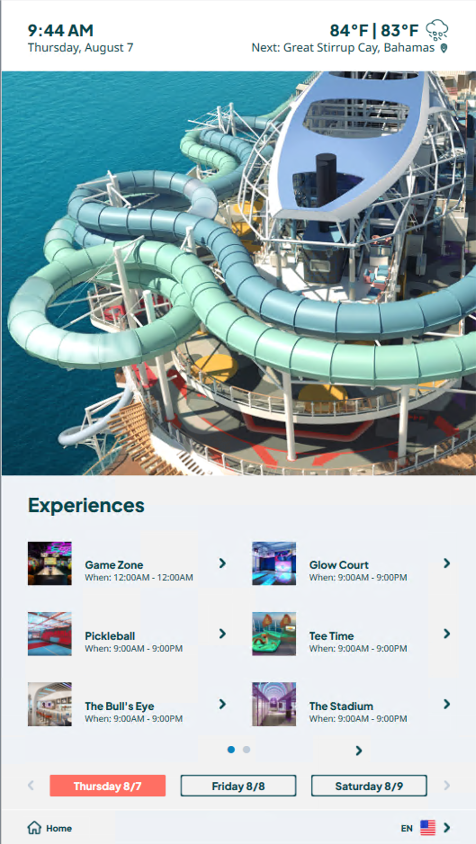This screenshot has height=844, width=476.
Task: Select the first pagination dot
Action: coord(231,749)
